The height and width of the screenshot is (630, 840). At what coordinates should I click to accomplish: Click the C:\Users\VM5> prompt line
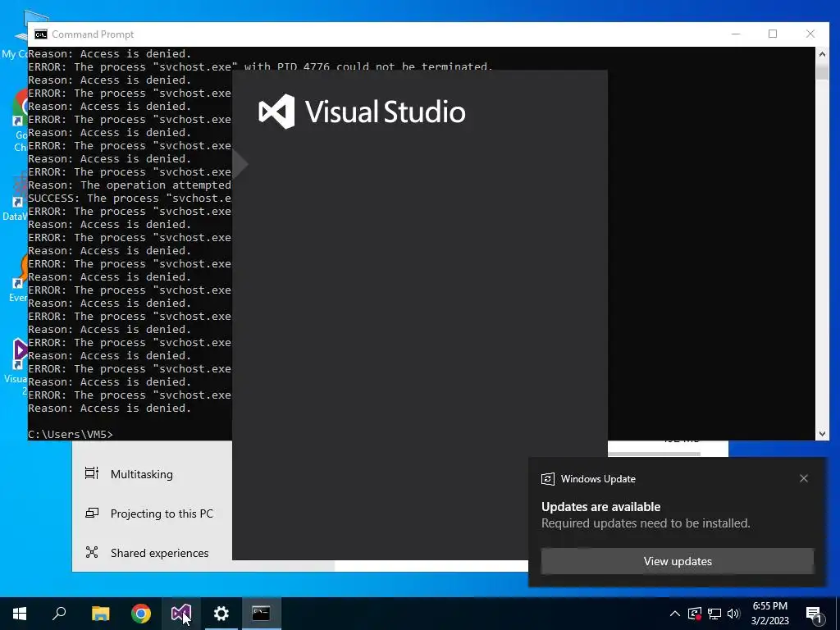point(71,434)
